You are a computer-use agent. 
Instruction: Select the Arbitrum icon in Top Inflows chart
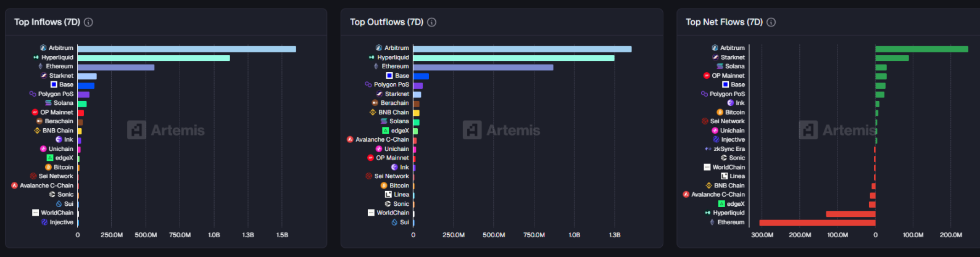[x=43, y=48]
